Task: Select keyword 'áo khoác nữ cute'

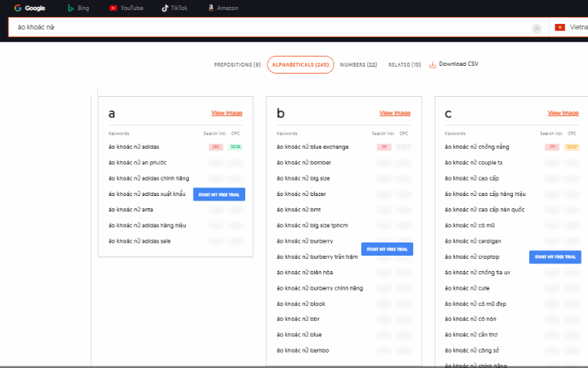Action: pyautogui.click(x=467, y=288)
